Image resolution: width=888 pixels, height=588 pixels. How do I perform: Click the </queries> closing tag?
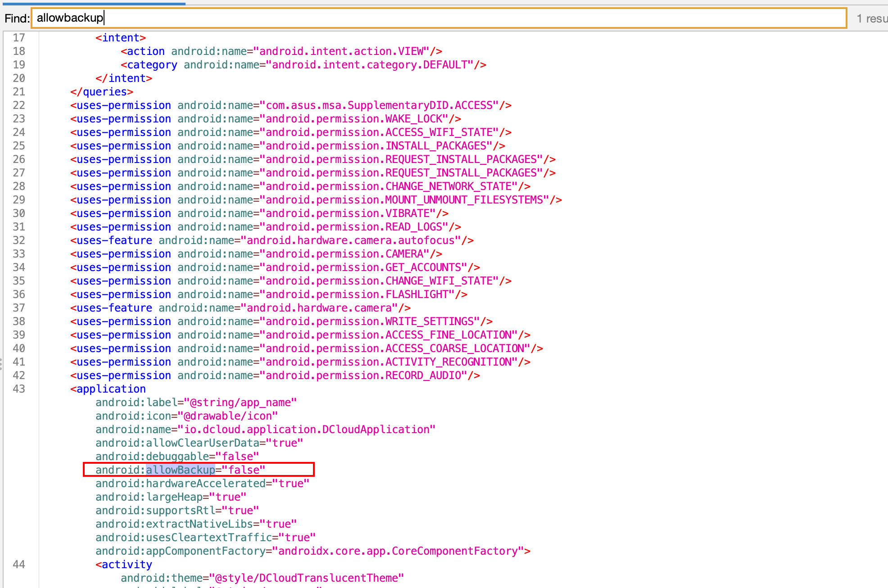click(x=102, y=92)
